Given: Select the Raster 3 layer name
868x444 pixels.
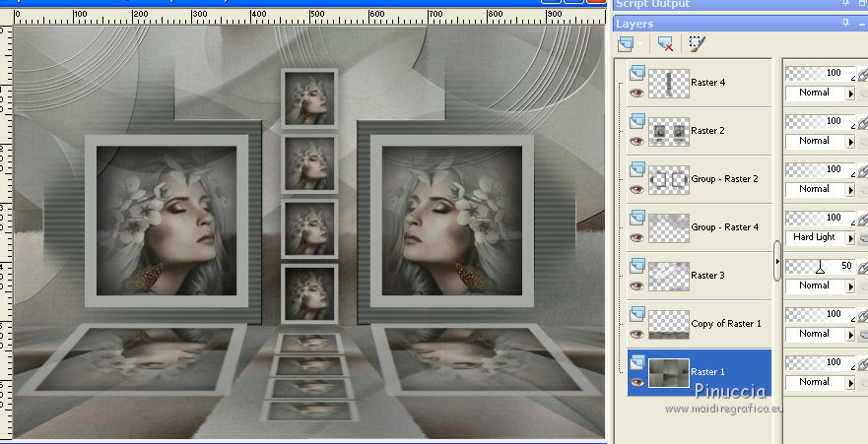Looking at the screenshot, I should click(709, 275).
